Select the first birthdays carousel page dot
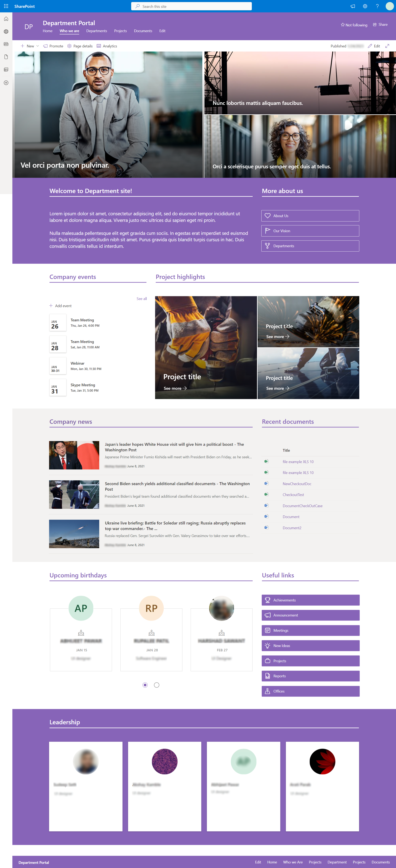Viewport: 396px width, 868px height. [x=145, y=685]
